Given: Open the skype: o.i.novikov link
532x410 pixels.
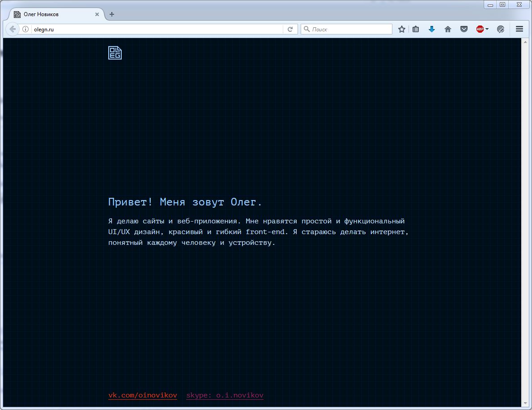Looking at the screenshot, I should 225,395.
